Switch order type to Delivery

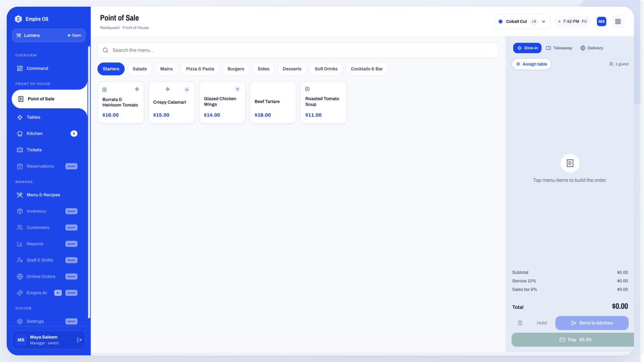(x=592, y=48)
